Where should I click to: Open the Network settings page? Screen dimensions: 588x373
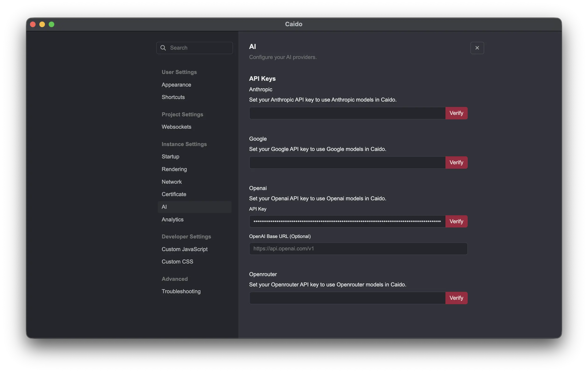pyautogui.click(x=171, y=182)
